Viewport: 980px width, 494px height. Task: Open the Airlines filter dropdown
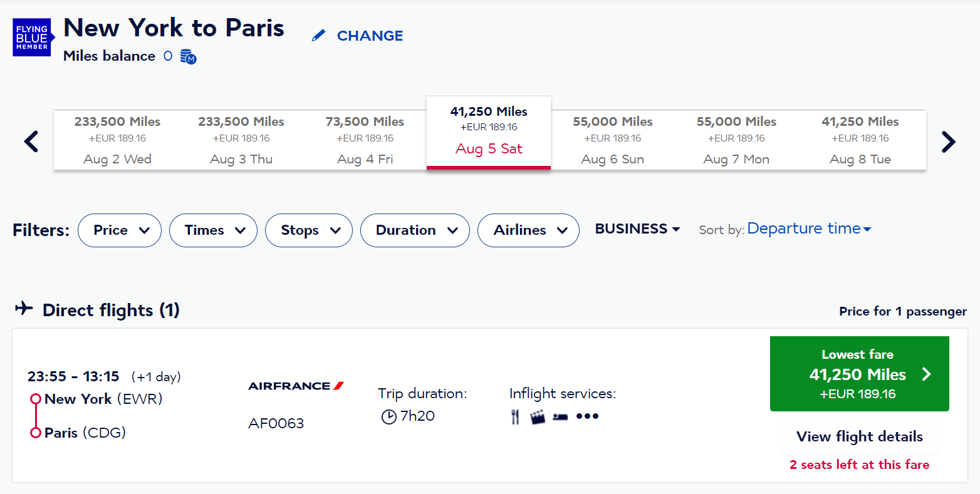[528, 230]
